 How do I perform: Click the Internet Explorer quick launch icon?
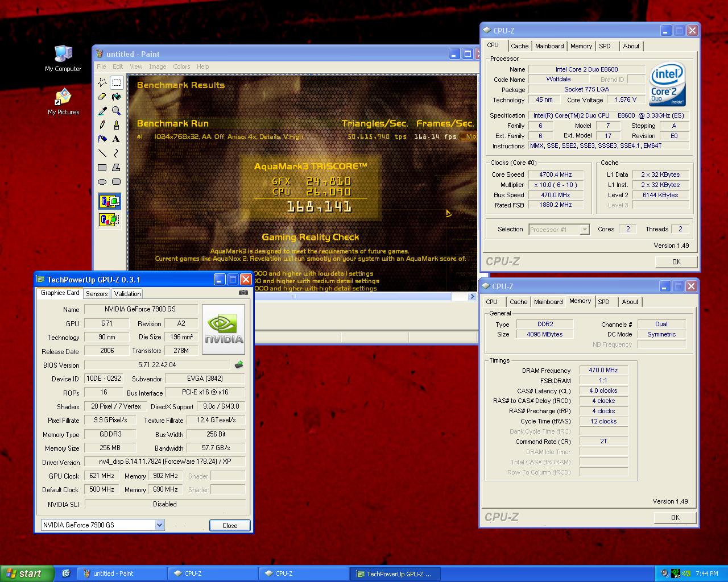[x=66, y=573]
